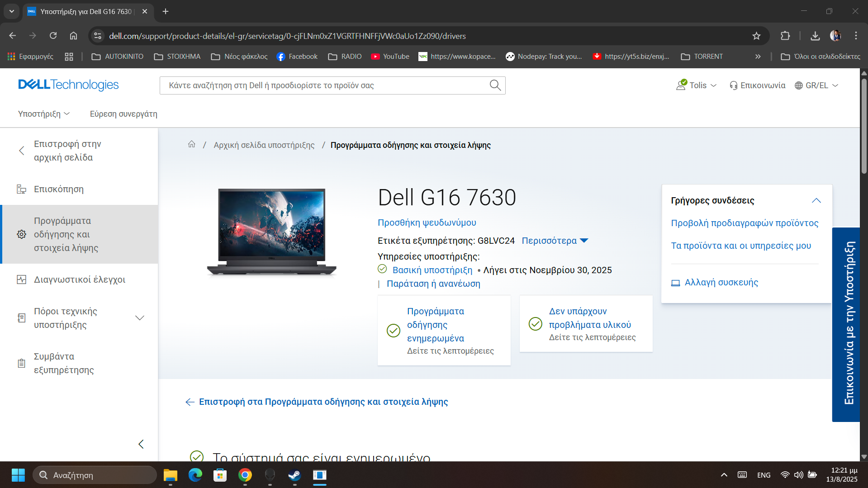Open the bookmarks bar tab groups grid icon
The width and height of the screenshot is (868, 488).
pos(69,57)
